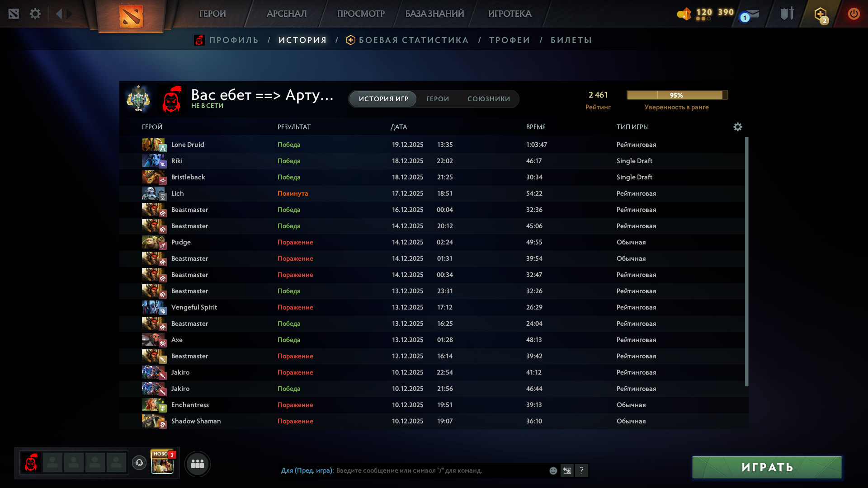This screenshot has width=868, height=488.
Task: Open the ГЕРОИ top menu
Action: coord(212,14)
